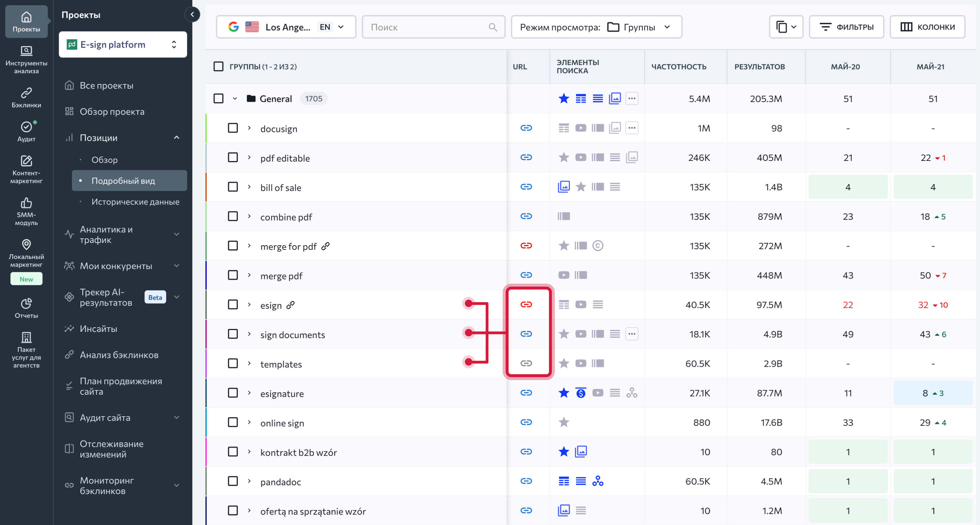Expand the Аналитика и трафик menu
The height and width of the screenshot is (525, 980).
pos(123,234)
